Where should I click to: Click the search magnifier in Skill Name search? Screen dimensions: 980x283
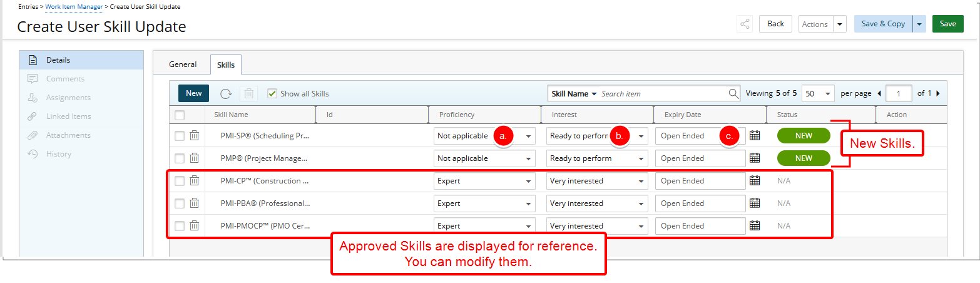click(733, 93)
